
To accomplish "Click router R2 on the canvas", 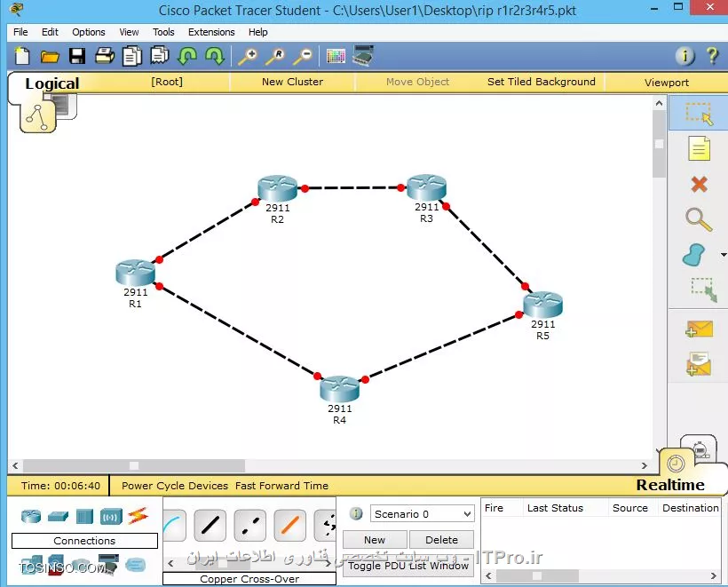I will pos(278,188).
